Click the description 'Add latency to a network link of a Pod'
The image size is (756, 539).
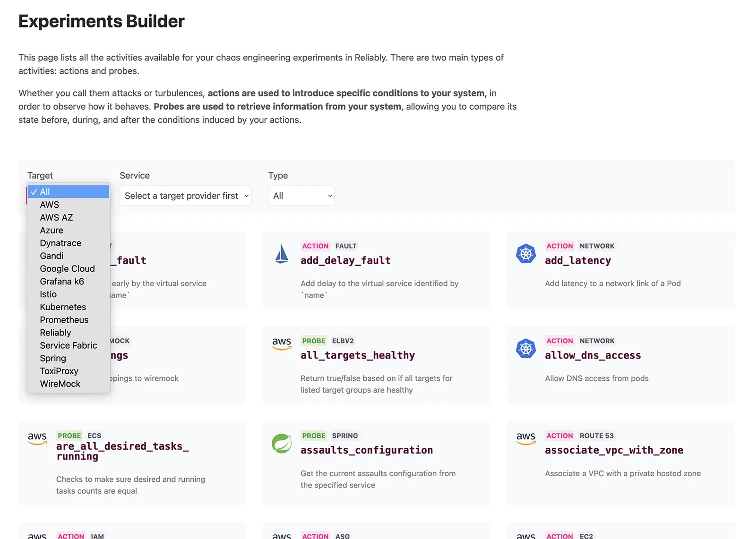[x=613, y=283]
